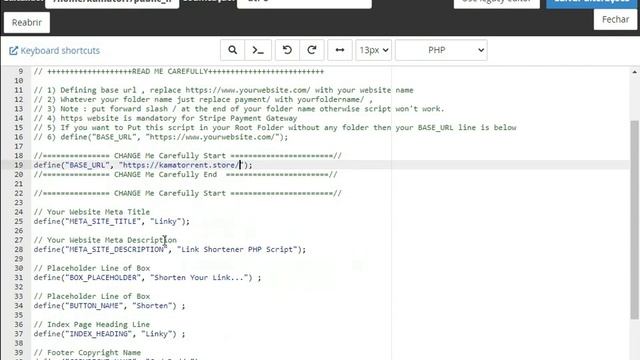640x360 pixels.
Task: Click the legacy editor button
Action: pos(497,3)
